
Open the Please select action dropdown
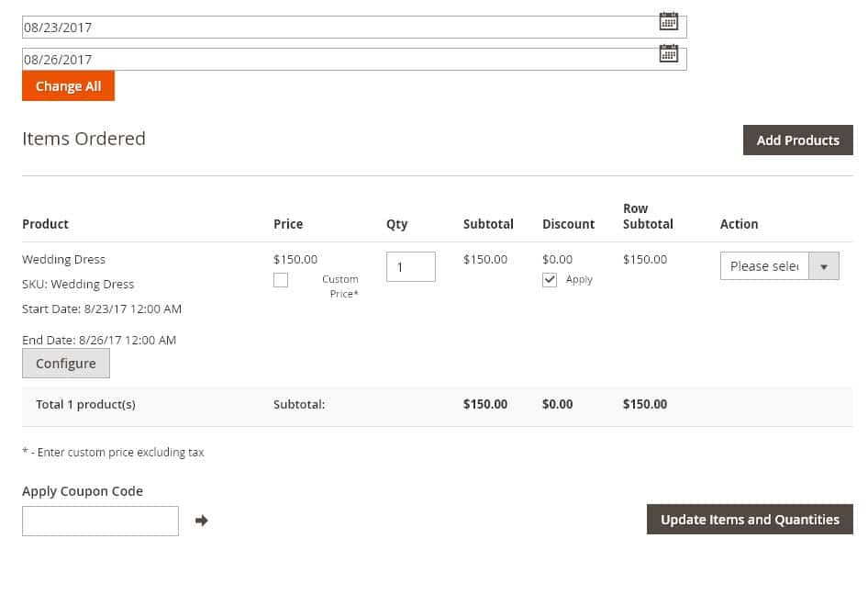pyautogui.click(x=764, y=266)
